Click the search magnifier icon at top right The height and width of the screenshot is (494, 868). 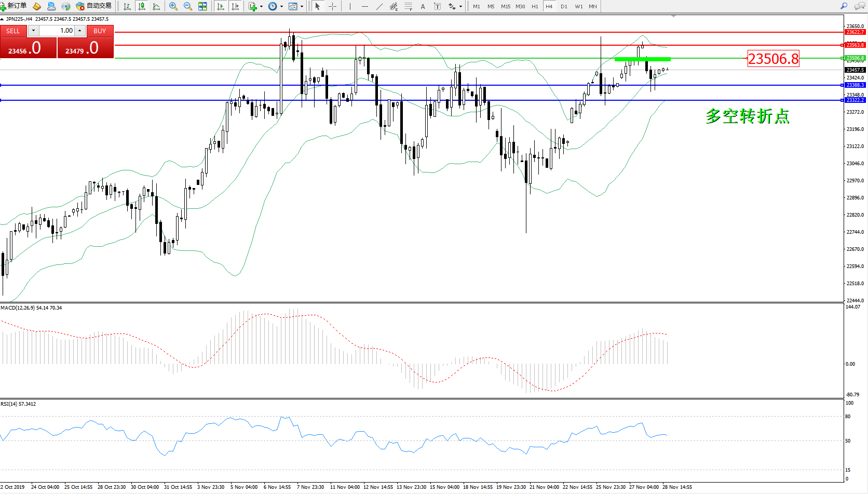point(844,6)
